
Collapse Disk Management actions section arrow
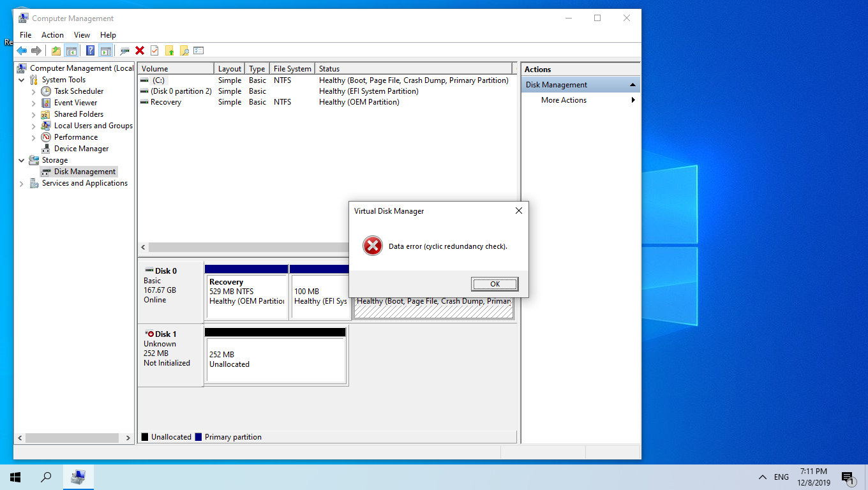(632, 85)
